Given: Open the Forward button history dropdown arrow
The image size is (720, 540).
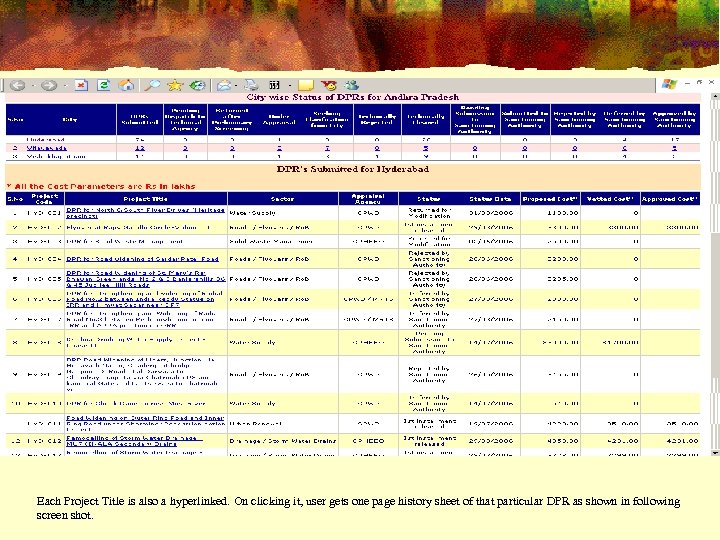Looking at the screenshot, I should [64, 86].
